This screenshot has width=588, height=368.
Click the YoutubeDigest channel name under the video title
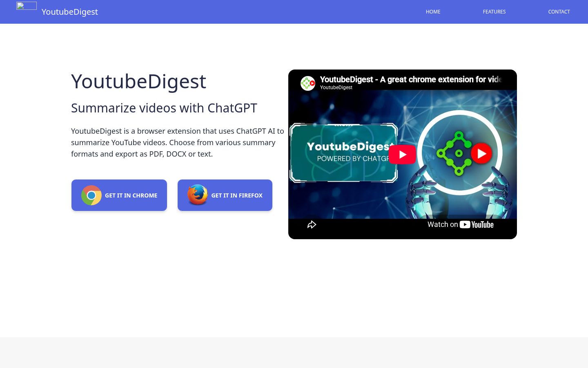pyautogui.click(x=336, y=88)
